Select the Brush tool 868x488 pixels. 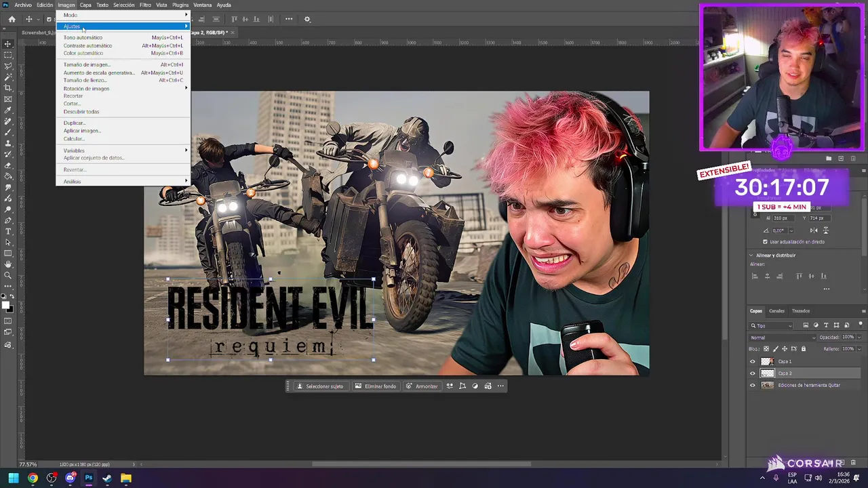(x=8, y=132)
